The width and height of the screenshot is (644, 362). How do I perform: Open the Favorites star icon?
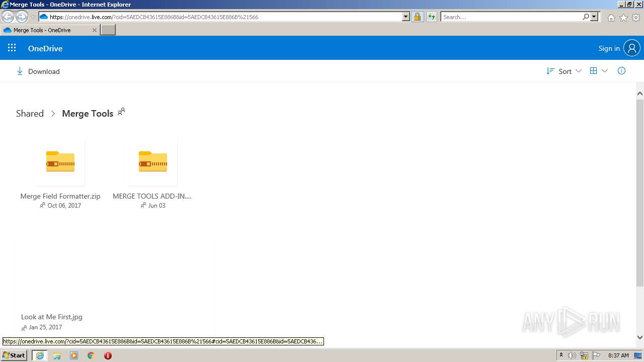click(623, 18)
